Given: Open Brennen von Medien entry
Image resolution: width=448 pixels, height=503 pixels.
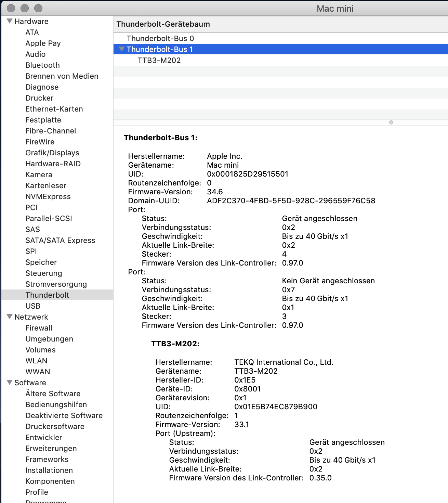Looking at the screenshot, I should (x=62, y=76).
